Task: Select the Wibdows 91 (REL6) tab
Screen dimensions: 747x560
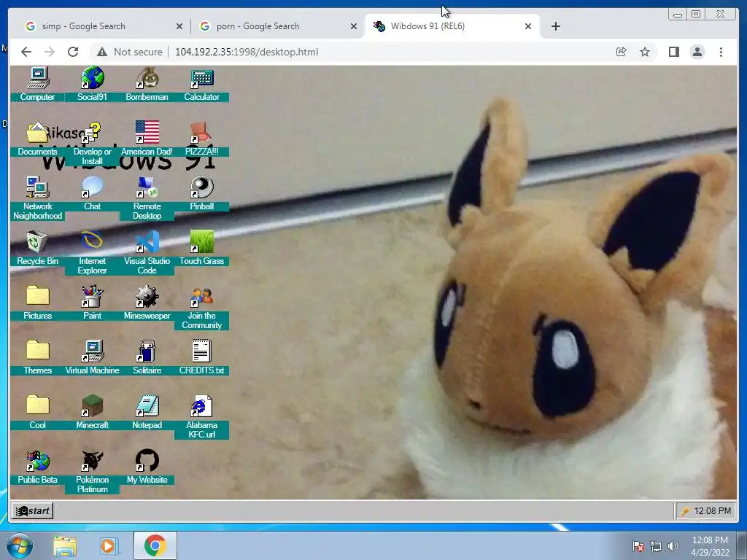Action: [452, 26]
